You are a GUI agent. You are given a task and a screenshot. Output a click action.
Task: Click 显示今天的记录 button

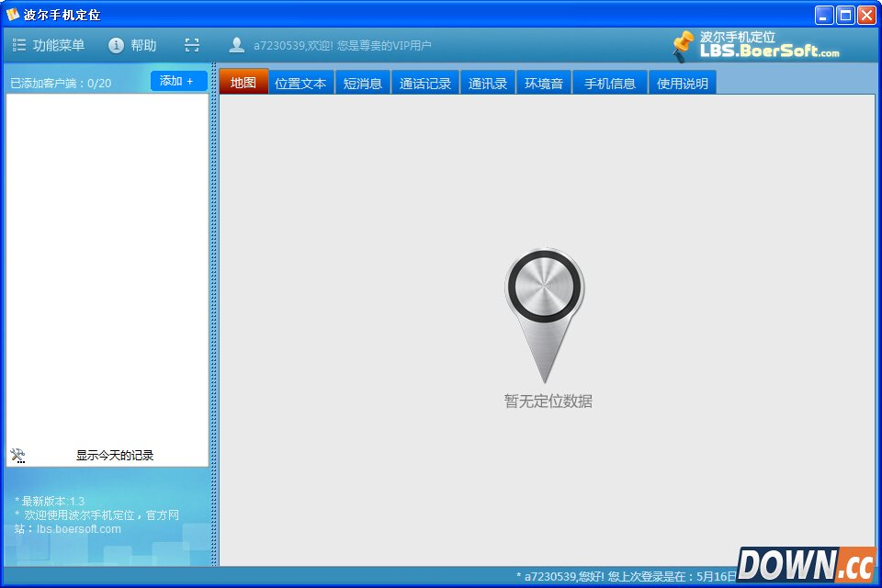[x=115, y=455]
